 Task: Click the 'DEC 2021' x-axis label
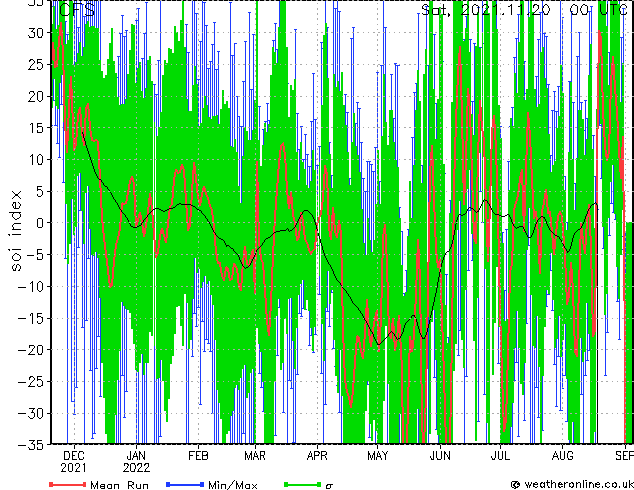[x=74, y=462]
